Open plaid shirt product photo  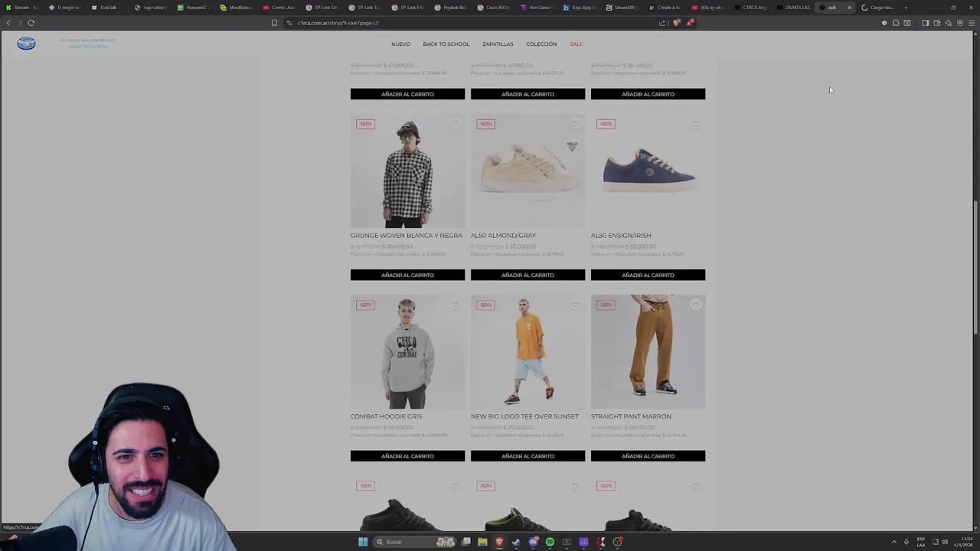pyautogui.click(x=407, y=171)
